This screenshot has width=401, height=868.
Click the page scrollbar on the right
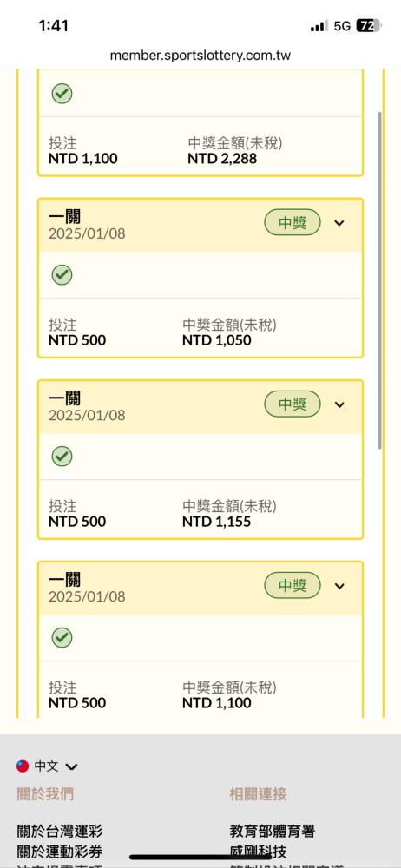tap(380, 280)
